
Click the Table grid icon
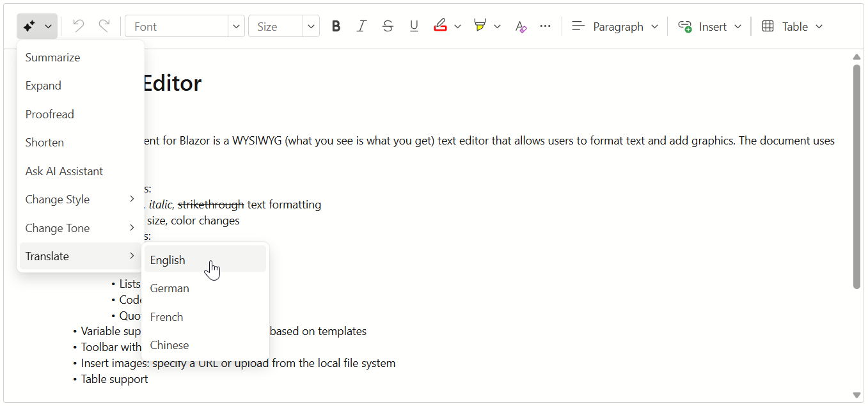tap(768, 26)
